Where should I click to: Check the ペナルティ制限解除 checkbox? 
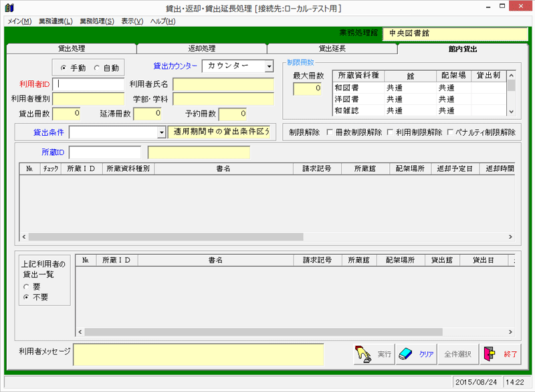(x=450, y=132)
